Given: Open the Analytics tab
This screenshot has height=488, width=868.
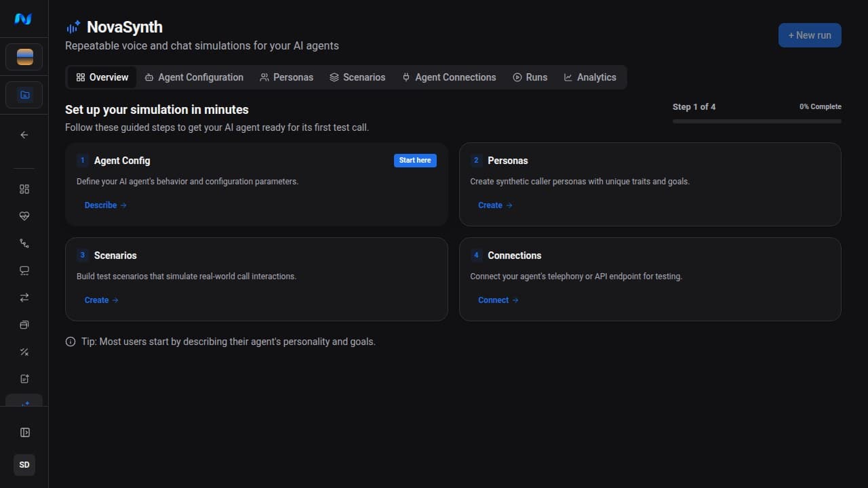Looking at the screenshot, I should [590, 77].
